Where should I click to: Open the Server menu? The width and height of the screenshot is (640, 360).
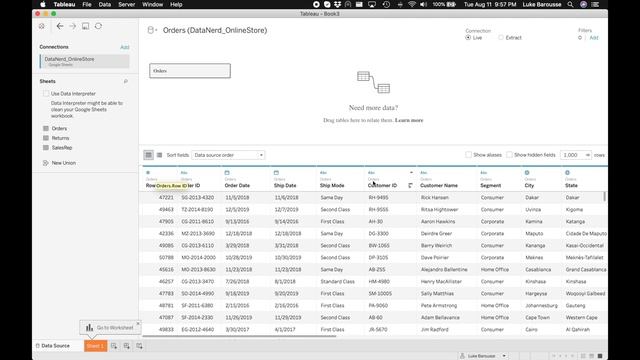click(127, 4)
